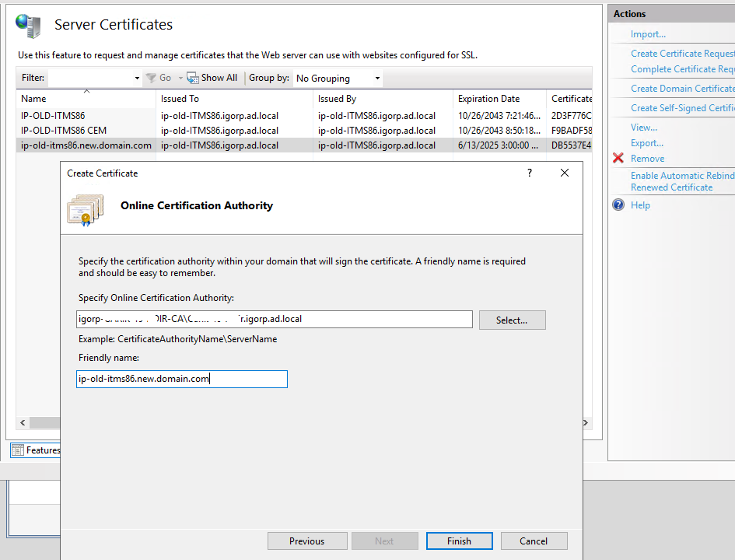Click the red X Remove icon
Viewport: 735px width, 560px height.
618,158
